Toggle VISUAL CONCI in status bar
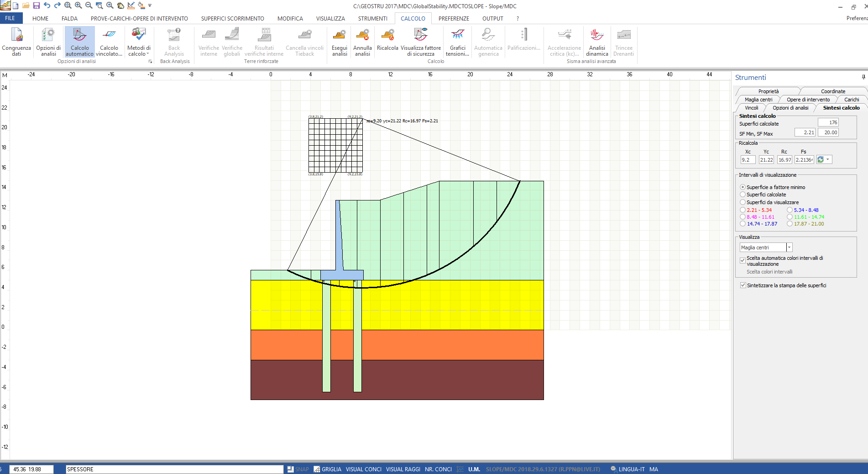The width and height of the screenshot is (868, 474). click(363, 469)
